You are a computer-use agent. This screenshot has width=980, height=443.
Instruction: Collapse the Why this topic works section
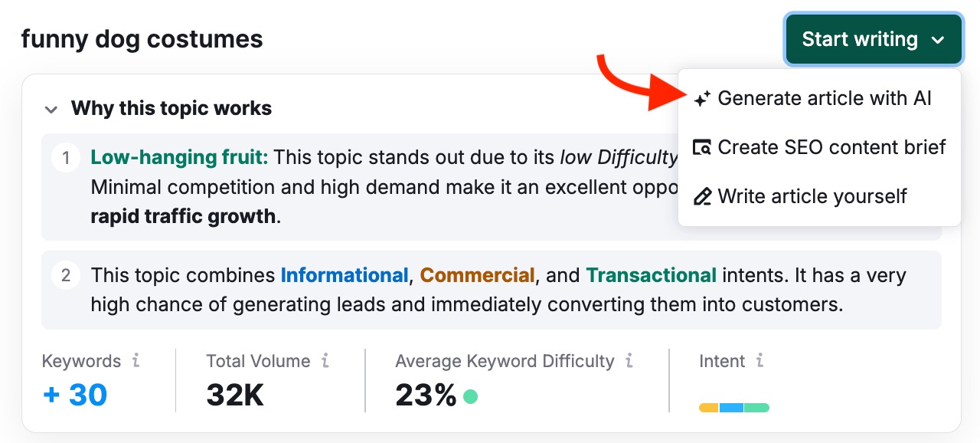(51, 109)
